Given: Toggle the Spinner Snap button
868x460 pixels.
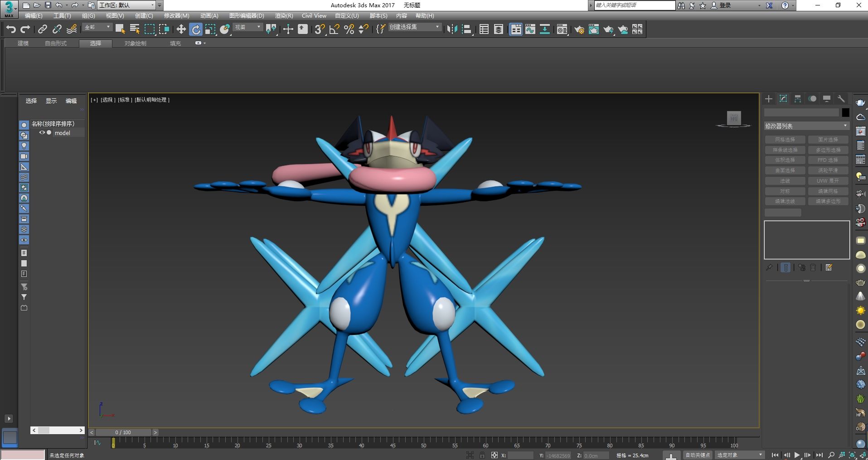Looking at the screenshot, I should [364, 29].
